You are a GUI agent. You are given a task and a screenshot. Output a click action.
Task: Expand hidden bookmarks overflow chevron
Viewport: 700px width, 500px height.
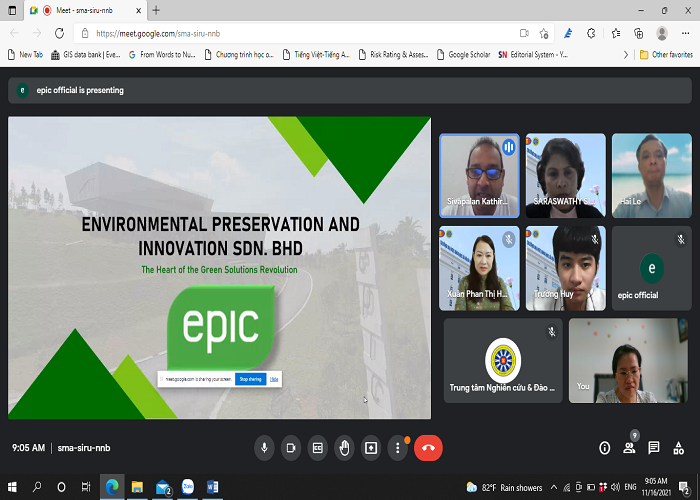click(626, 55)
